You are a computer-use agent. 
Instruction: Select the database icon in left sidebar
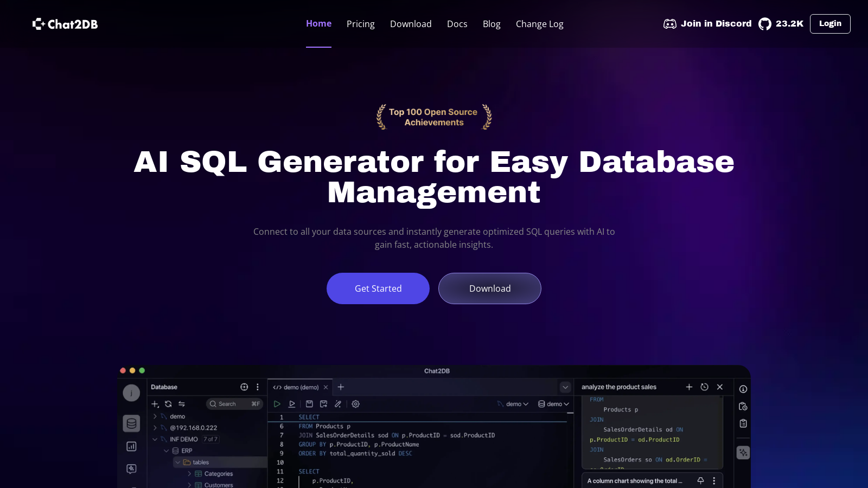point(131,423)
